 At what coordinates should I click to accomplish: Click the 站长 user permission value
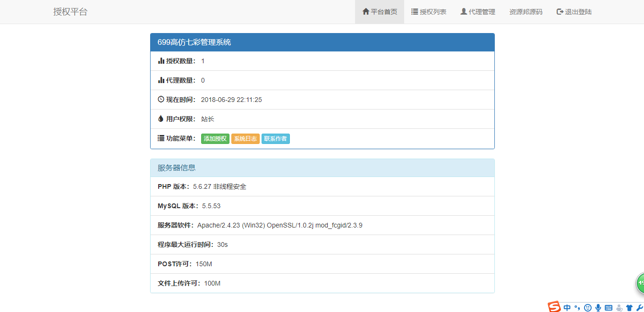[x=208, y=119]
